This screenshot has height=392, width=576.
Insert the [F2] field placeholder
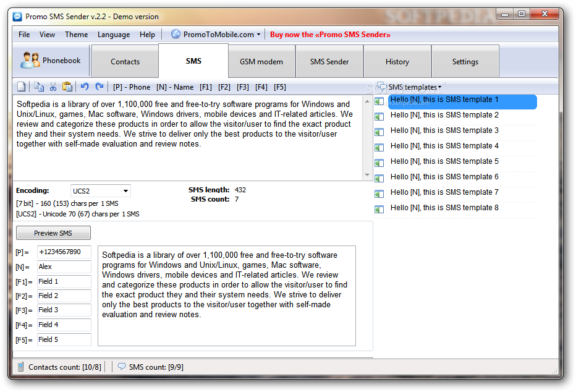pos(224,87)
